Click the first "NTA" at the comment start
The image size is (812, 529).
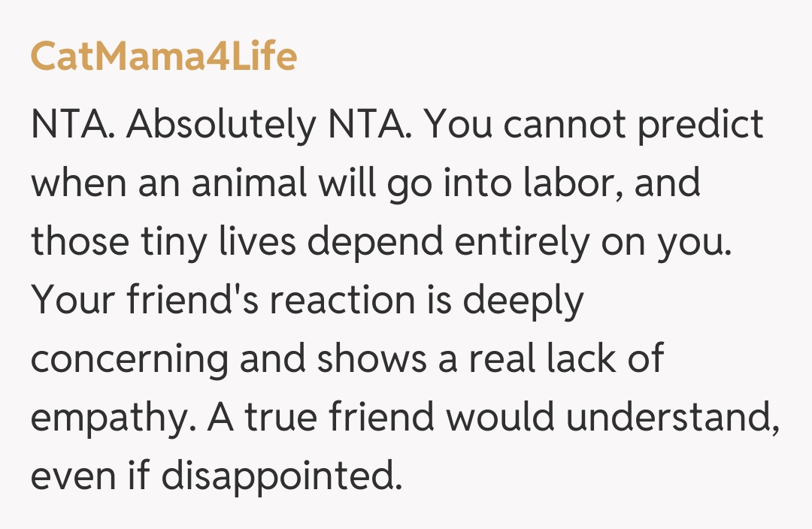coord(73,125)
